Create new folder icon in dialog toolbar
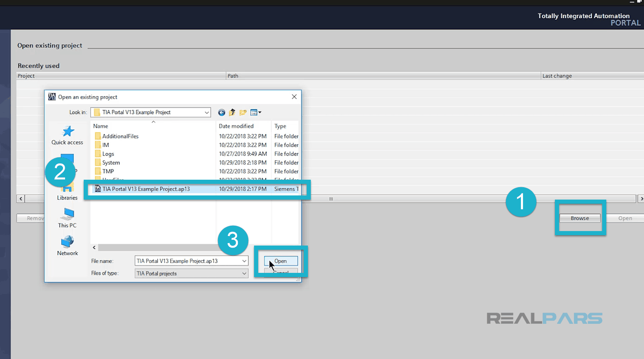 (x=243, y=112)
